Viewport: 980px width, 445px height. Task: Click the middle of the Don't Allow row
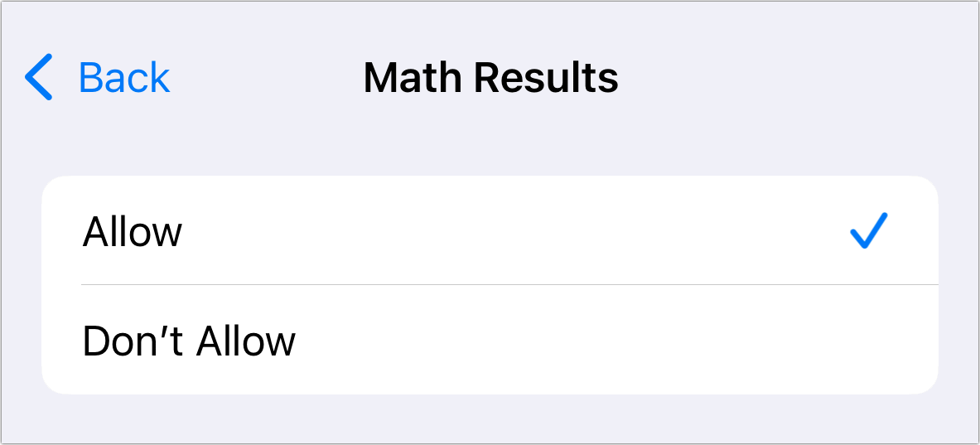coord(490,341)
